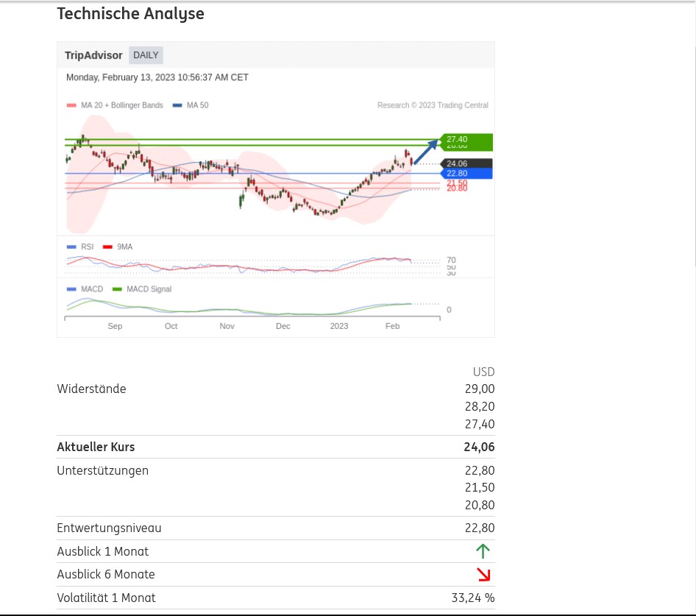Click the green 27.40 resistance price tag
Image resolution: width=696 pixels, height=616 pixels.
tap(466, 140)
